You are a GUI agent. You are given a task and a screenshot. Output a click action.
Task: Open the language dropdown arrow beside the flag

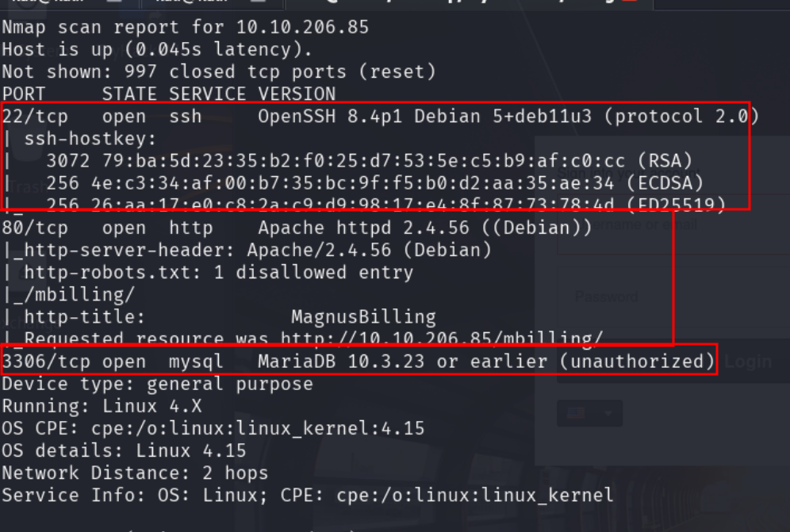[x=608, y=414]
